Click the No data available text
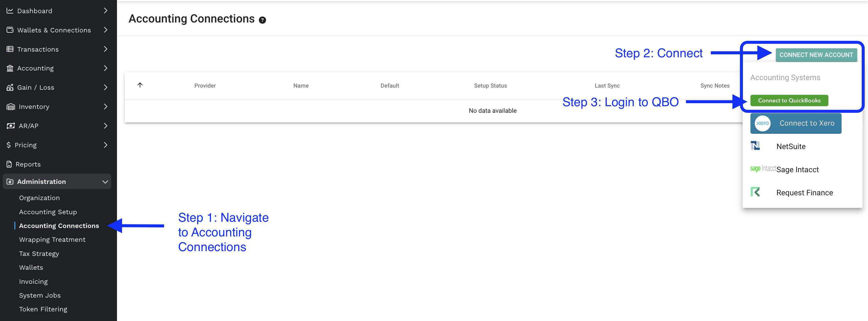 (492, 111)
